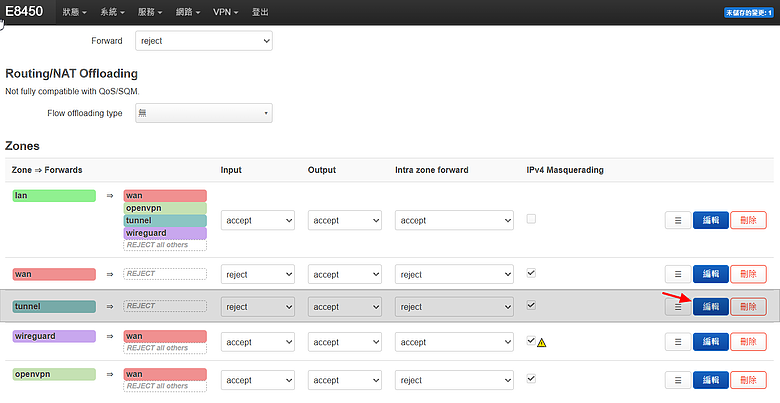This screenshot has width=780, height=403.
Task: Open Input dropdown for openvpn zone
Action: coord(258,380)
